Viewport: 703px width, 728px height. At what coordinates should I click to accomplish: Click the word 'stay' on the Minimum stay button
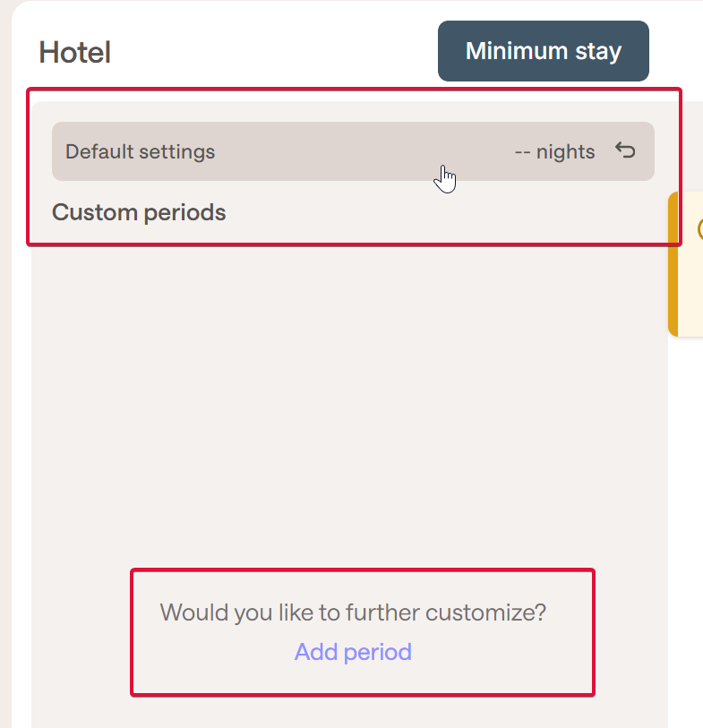[x=598, y=51]
